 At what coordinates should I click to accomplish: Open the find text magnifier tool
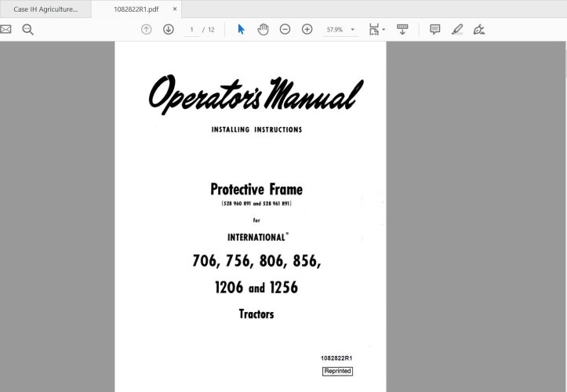point(28,29)
